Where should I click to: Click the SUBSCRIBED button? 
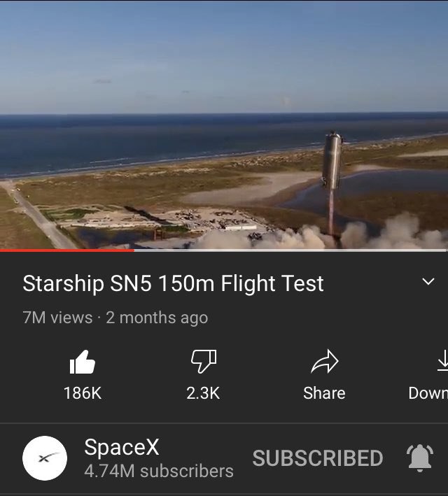318,458
